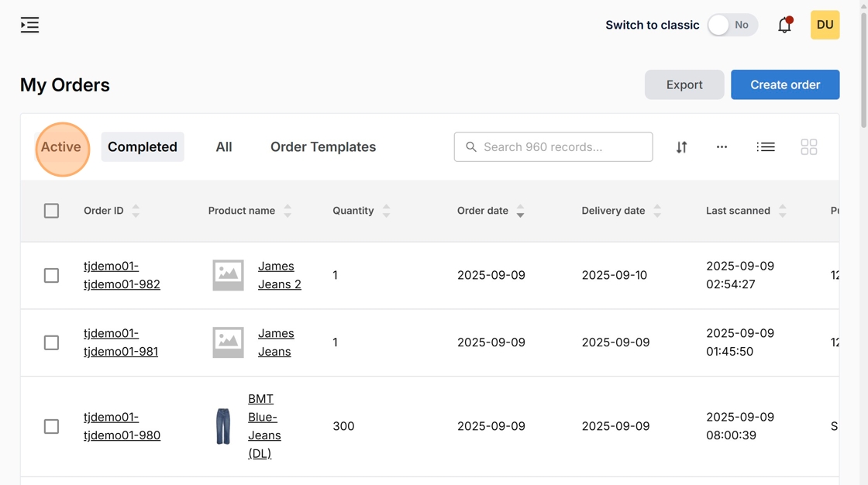Click the sort arrows toolbar icon

pyautogui.click(x=681, y=146)
